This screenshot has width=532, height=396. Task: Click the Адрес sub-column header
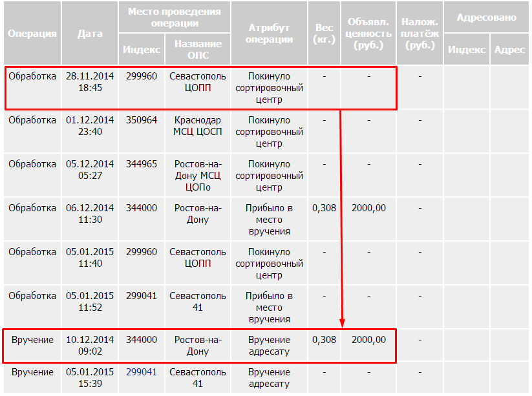(x=509, y=49)
